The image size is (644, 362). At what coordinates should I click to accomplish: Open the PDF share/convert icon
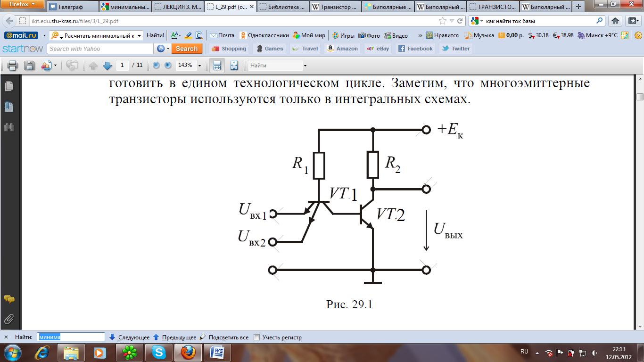click(48, 66)
